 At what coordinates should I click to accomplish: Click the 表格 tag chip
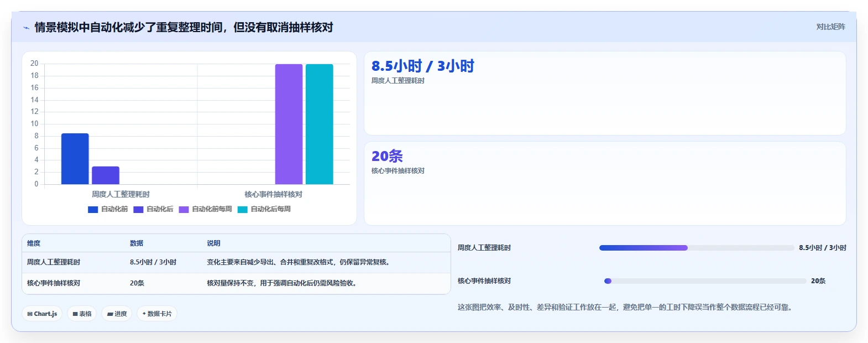coord(82,314)
